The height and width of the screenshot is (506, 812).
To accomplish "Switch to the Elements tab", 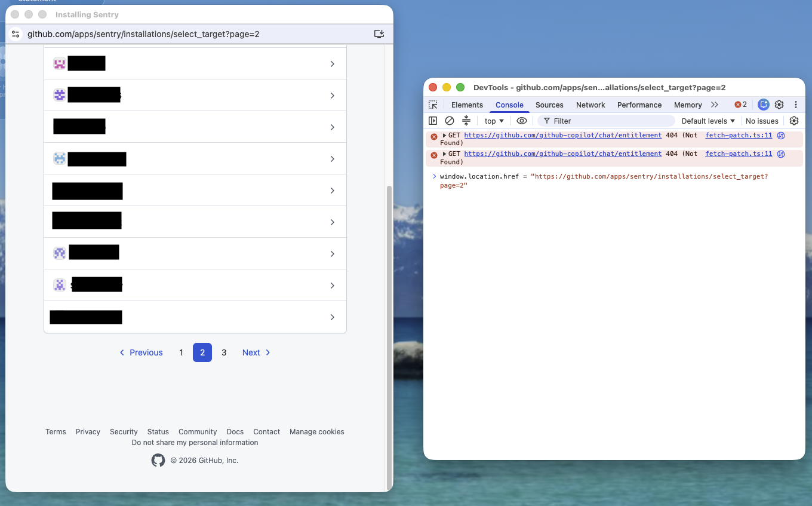I will click(467, 105).
